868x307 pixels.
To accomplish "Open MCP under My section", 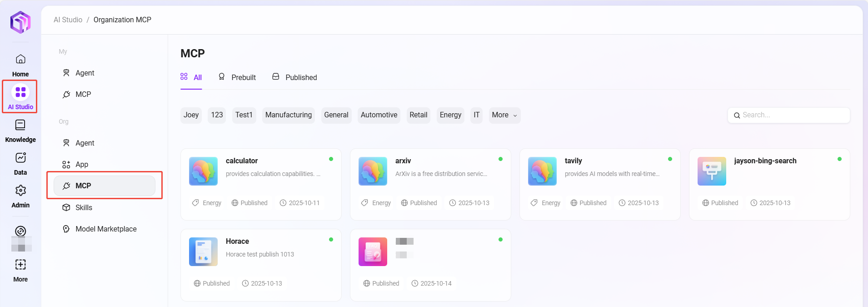I will pos(83,94).
